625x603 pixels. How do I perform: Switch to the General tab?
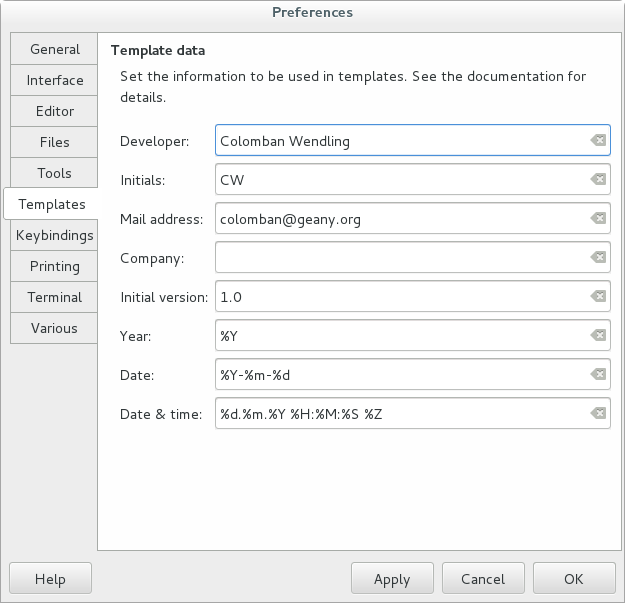coord(54,49)
